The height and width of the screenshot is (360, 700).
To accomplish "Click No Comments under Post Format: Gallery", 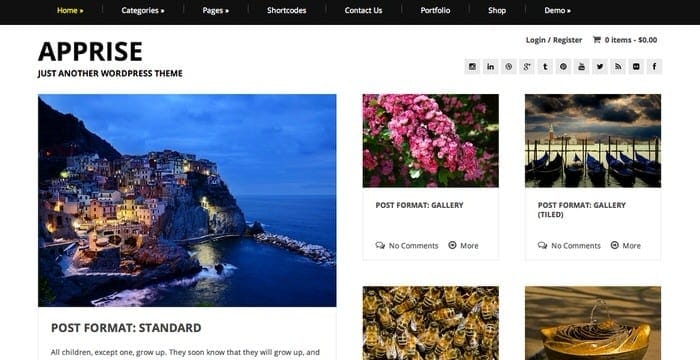I will [413, 246].
